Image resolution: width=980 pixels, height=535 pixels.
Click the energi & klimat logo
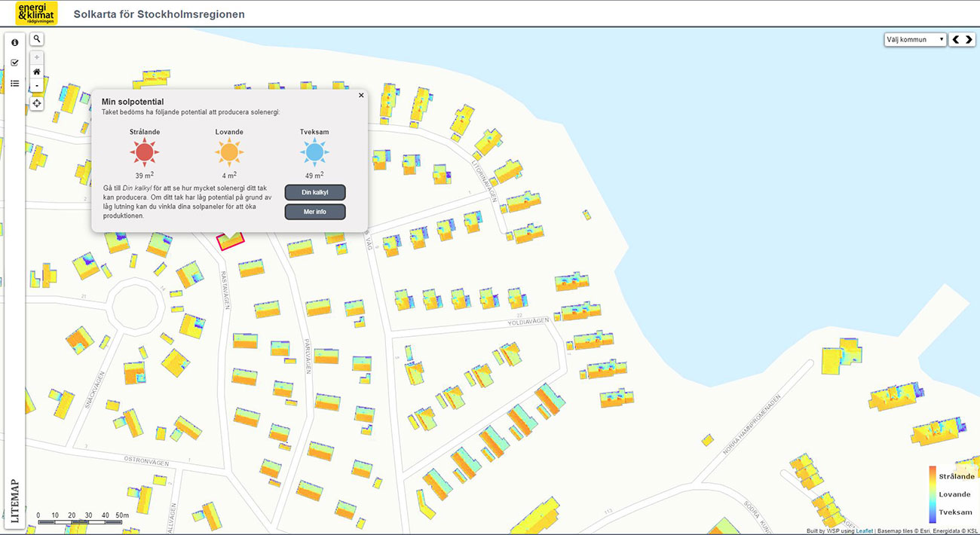36,14
